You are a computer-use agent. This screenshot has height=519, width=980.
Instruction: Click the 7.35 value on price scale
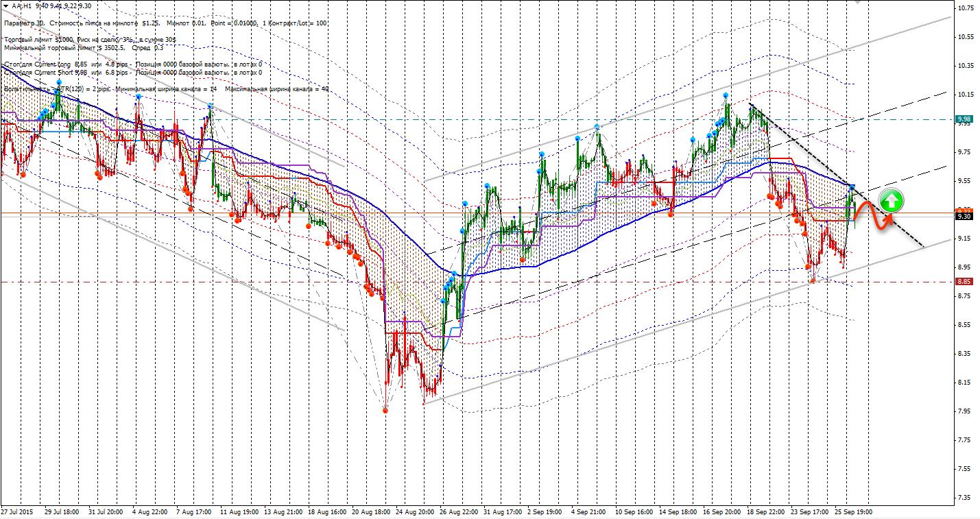click(x=966, y=497)
